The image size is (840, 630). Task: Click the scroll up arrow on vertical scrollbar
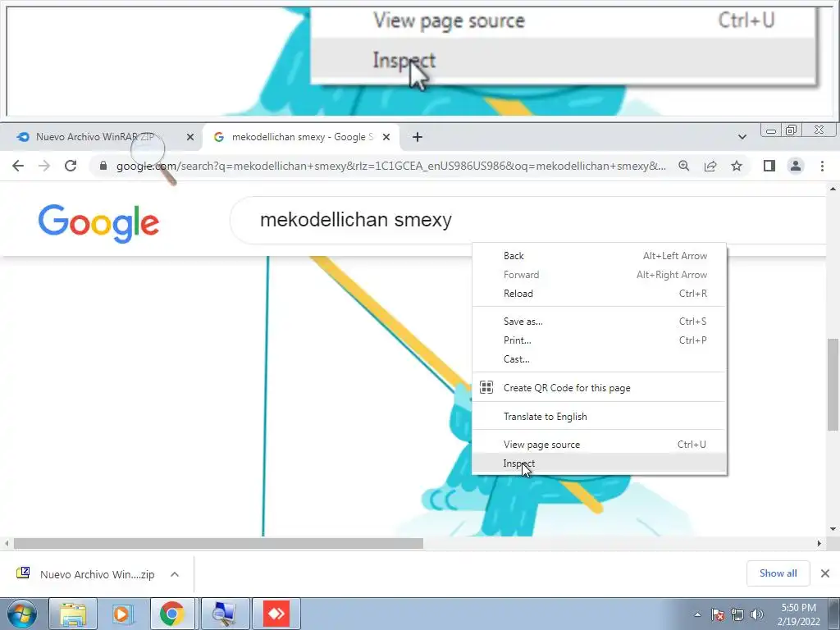(x=833, y=189)
